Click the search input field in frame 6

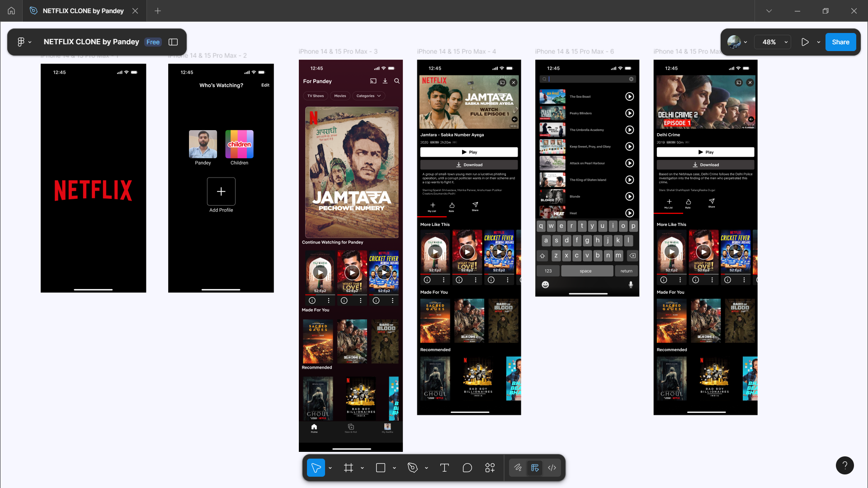(x=588, y=79)
